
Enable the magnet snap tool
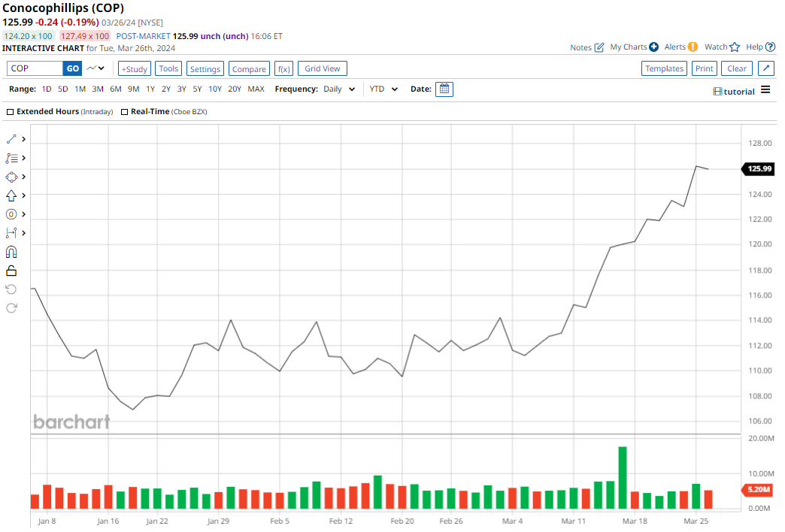pyautogui.click(x=11, y=252)
